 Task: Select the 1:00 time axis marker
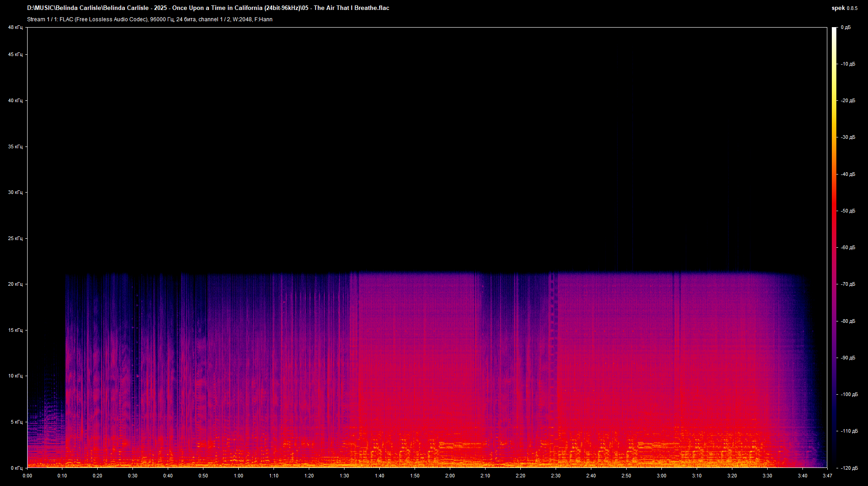click(x=238, y=476)
